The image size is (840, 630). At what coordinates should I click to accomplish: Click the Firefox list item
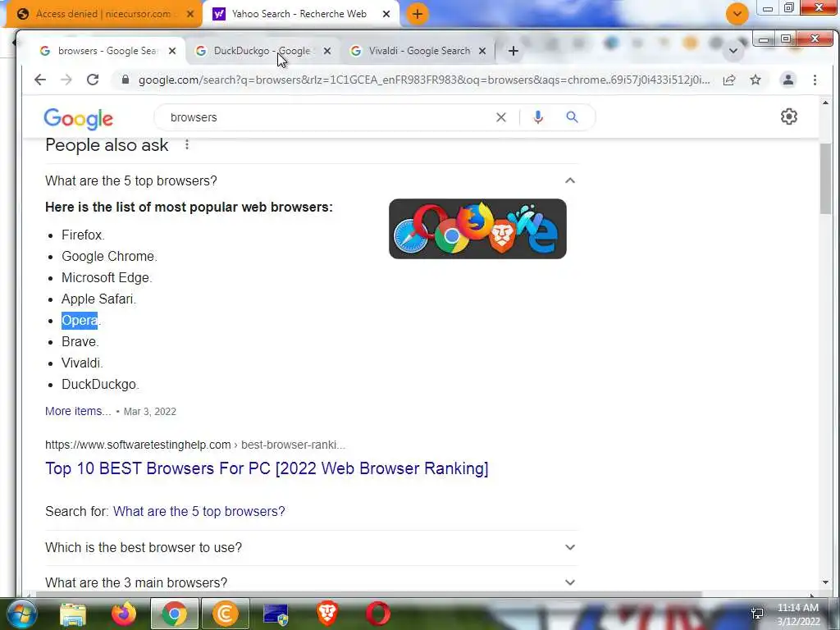click(83, 235)
